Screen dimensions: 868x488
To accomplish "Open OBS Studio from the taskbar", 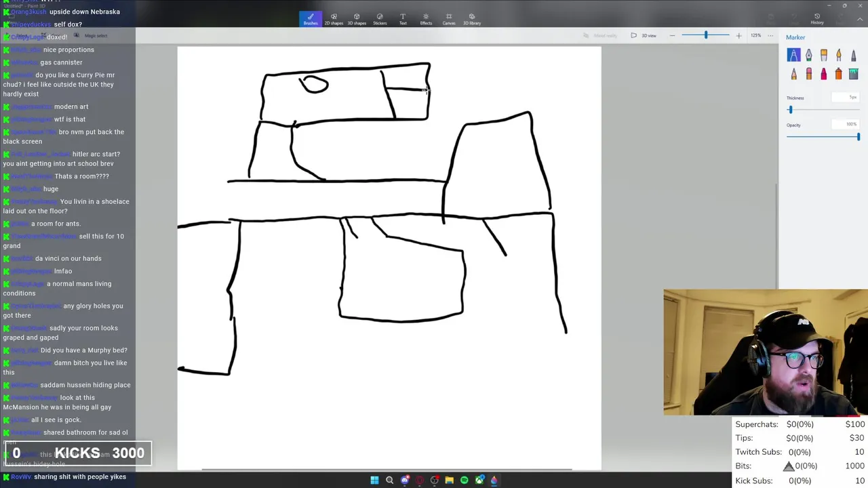I will pyautogui.click(x=435, y=480).
